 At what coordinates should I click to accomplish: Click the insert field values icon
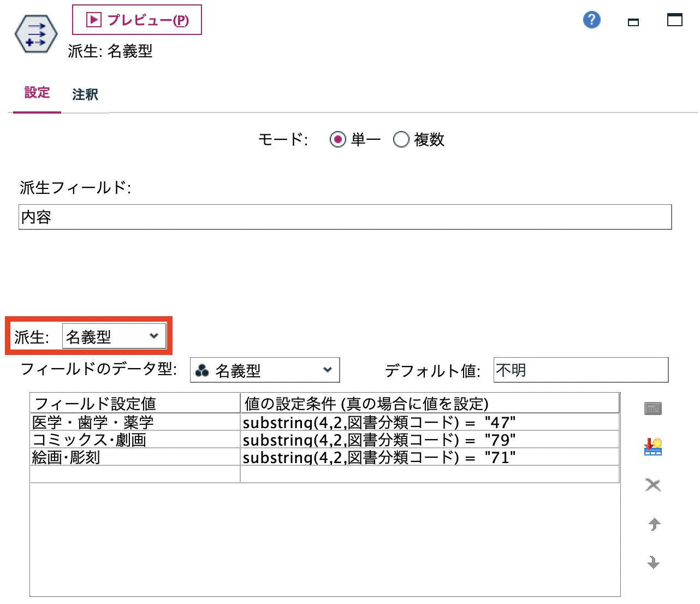point(652,446)
